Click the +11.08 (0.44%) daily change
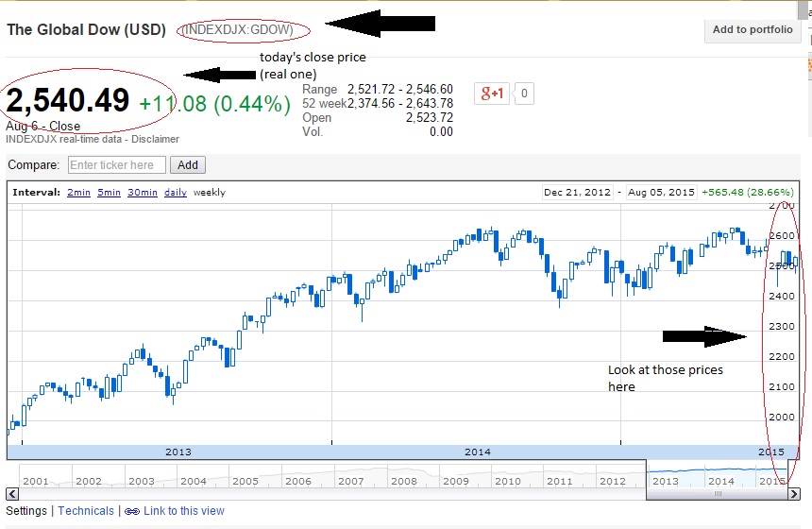The width and height of the screenshot is (812, 529). (215, 104)
